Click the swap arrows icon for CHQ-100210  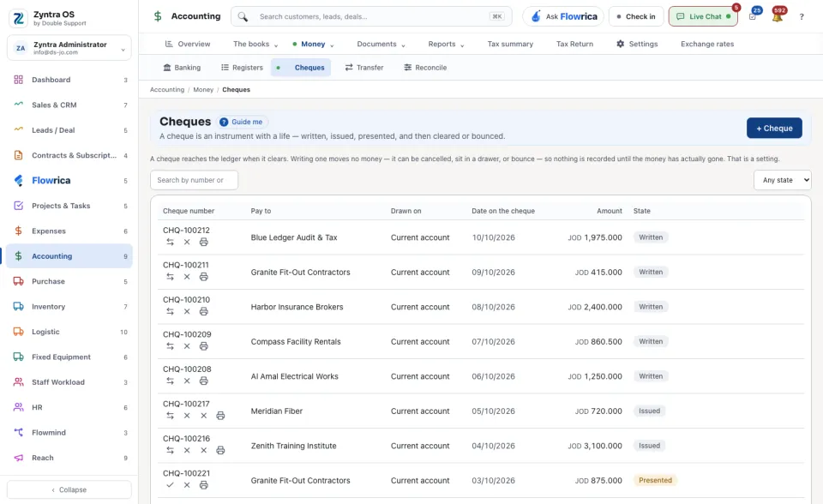[x=170, y=311]
